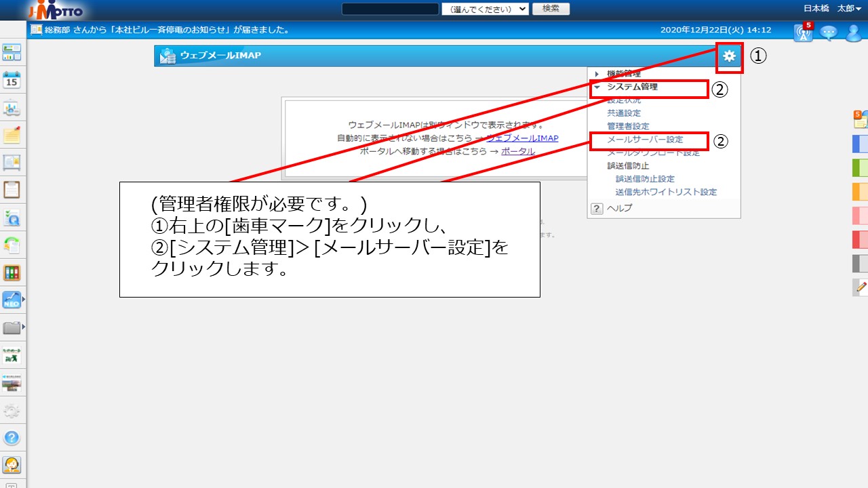The image size is (868, 488).
Task: Click the 誤送信防止 heading in settings menu
Action: click(x=628, y=165)
